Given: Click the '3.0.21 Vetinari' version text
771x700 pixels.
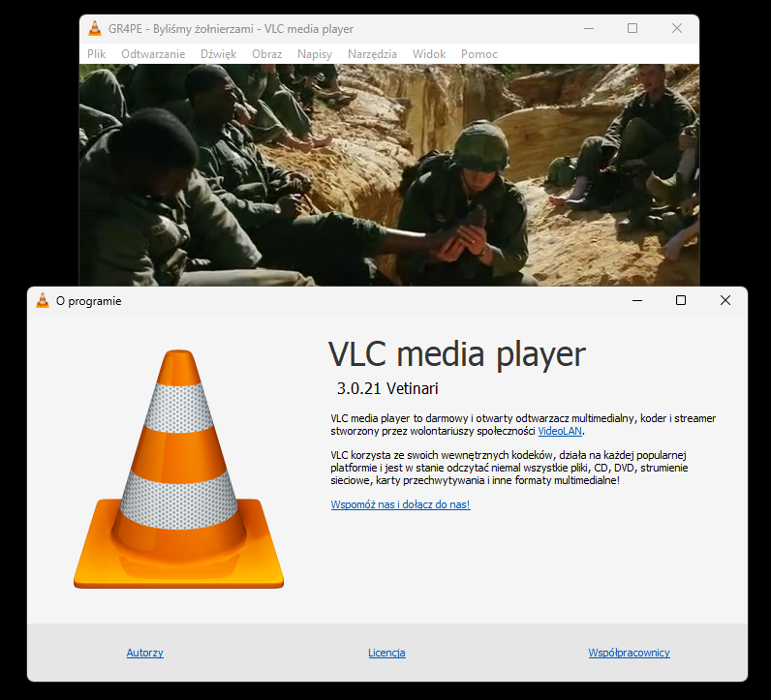Looking at the screenshot, I should (x=387, y=389).
